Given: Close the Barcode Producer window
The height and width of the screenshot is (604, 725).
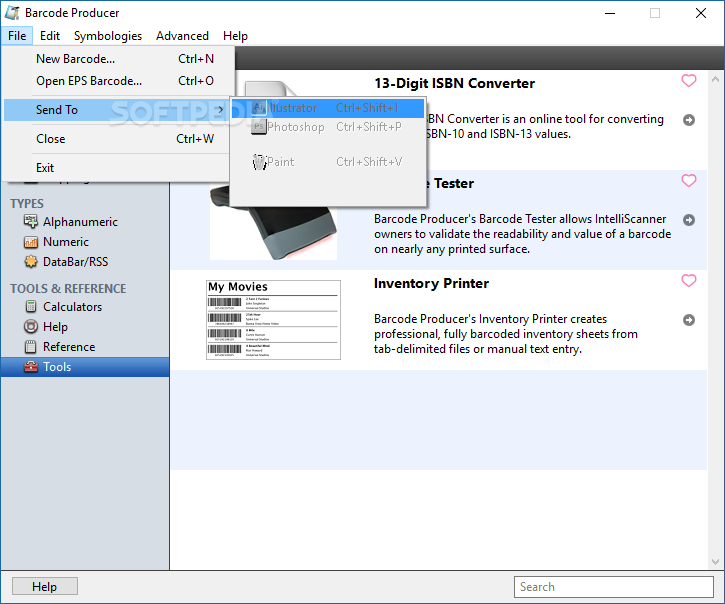Looking at the screenshot, I should coord(700,13).
